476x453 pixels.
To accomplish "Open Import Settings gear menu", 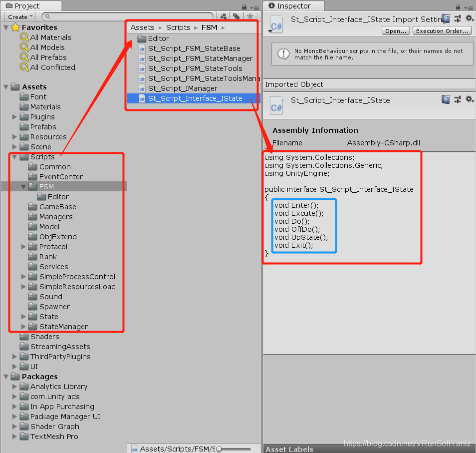I will 470,19.
